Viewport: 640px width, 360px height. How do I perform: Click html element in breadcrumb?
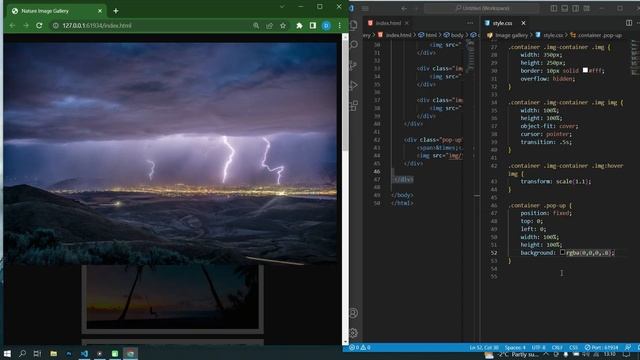pos(428,35)
